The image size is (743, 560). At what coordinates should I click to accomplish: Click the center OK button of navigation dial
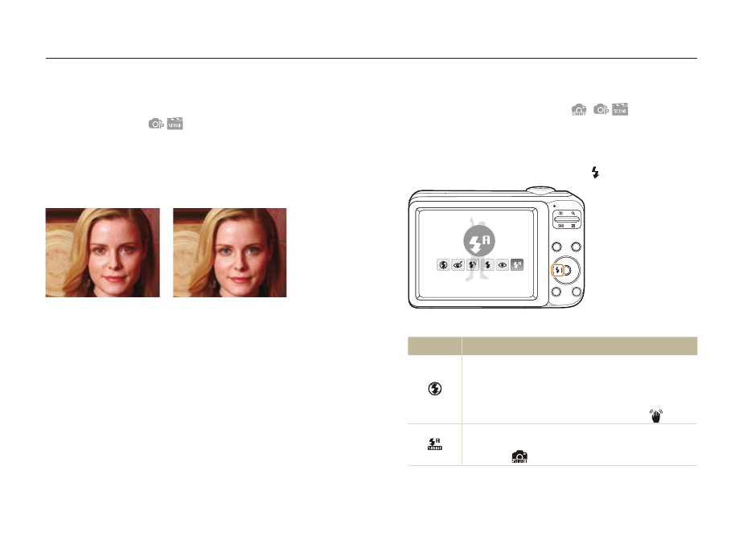click(568, 270)
